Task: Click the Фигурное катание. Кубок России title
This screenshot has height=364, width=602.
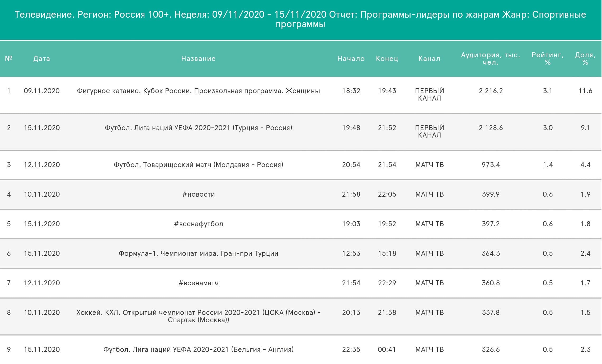Action: tap(199, 91)
